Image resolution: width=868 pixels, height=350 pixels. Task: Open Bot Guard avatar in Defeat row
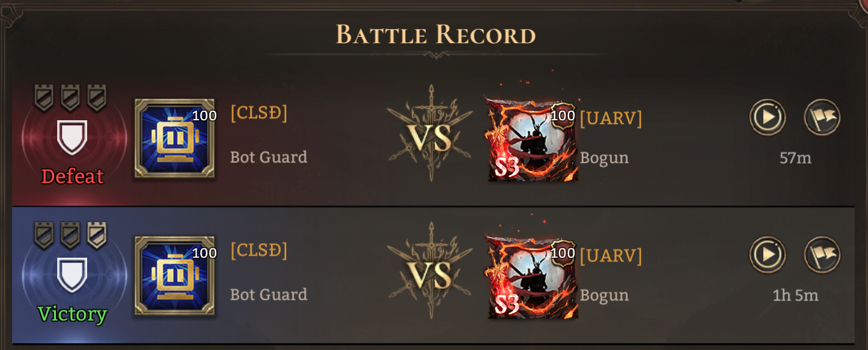coord(174,138)
